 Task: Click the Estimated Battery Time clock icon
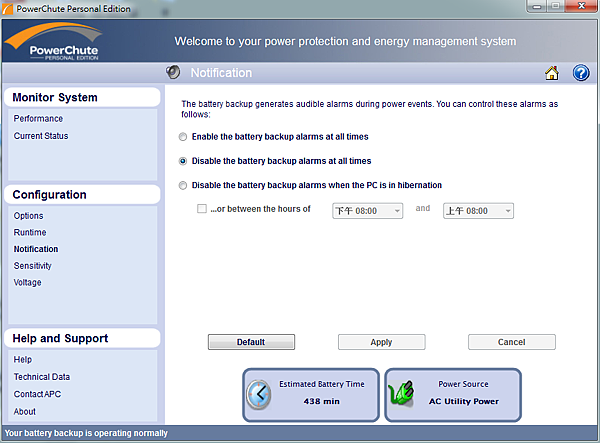click(259, 394)
